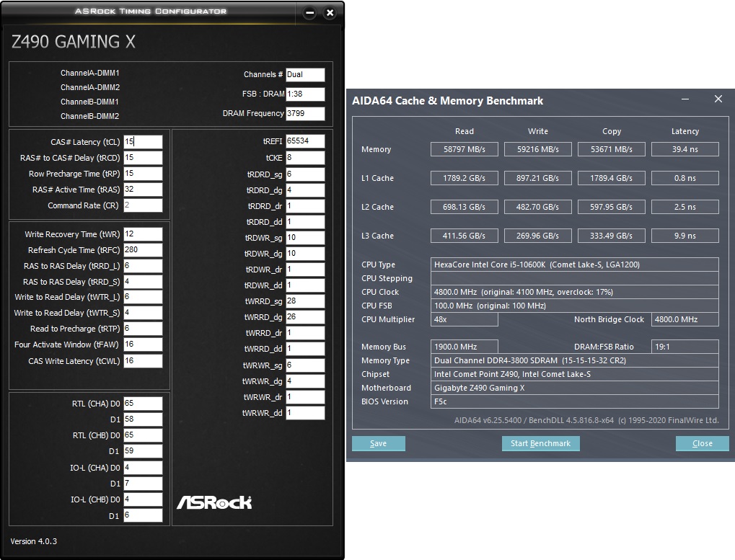Click Write Recovery Time (tWR) field
The height and width of the screenshot is (560, 735).
coord(143,234)
